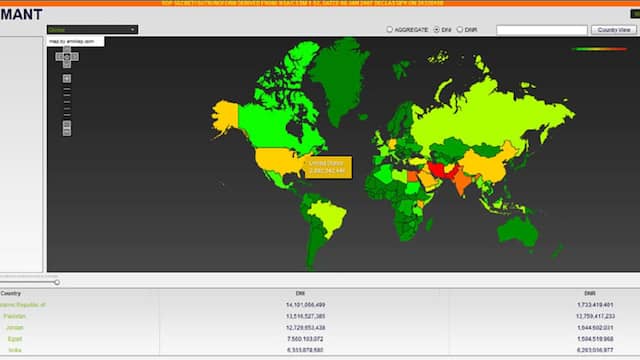Select the AGGREGATE radio button
This screenshot has width=640, height=360.
[389, 29]
